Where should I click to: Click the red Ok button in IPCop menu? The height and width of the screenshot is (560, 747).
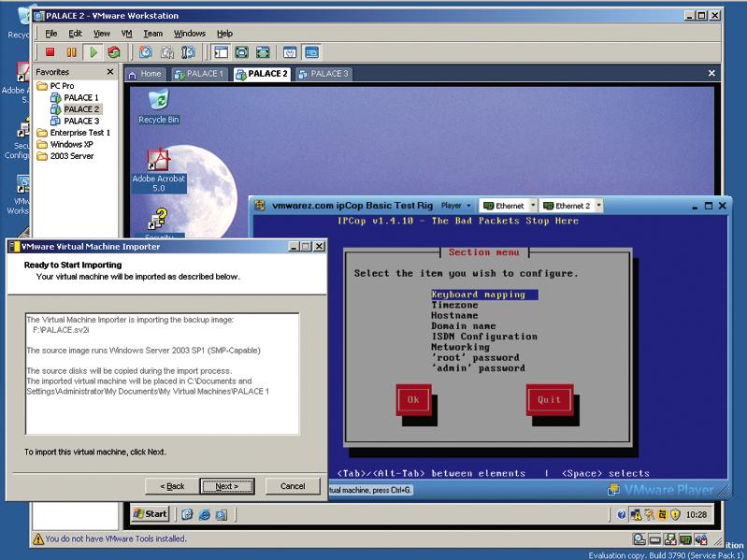click(x=413, y=400)
